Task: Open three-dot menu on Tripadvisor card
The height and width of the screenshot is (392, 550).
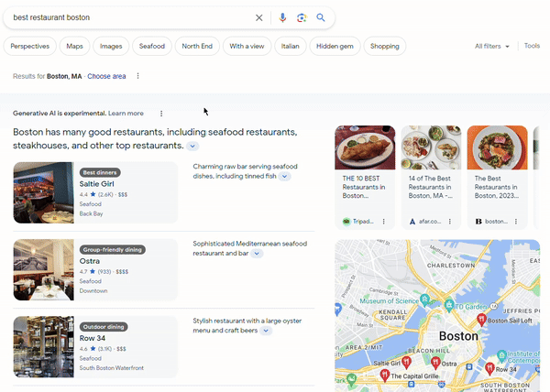Action: tap(384, 222)
